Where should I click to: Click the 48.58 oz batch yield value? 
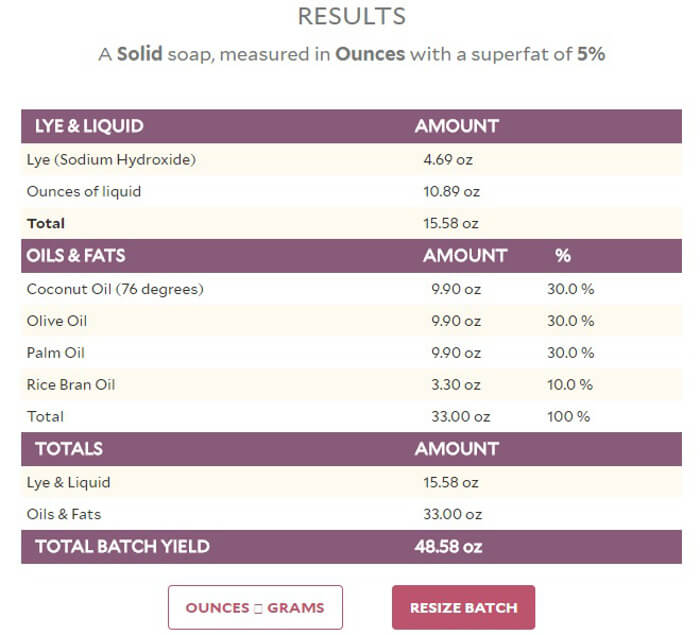coord(450,547)
